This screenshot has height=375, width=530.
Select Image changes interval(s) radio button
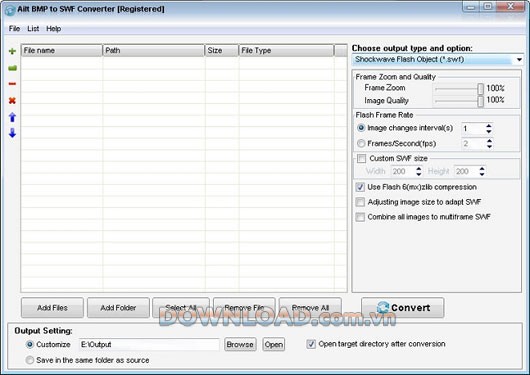pyautogui.click(x=361, y=128)
